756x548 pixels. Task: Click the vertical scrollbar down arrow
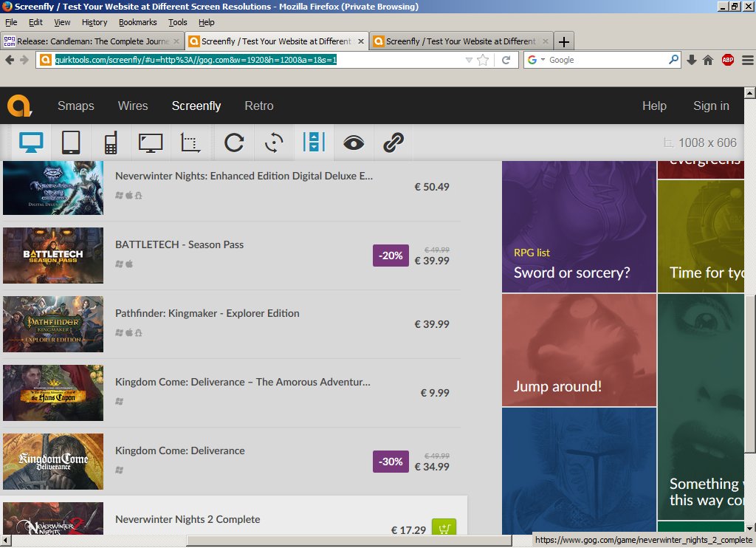(x=750, y=528)
